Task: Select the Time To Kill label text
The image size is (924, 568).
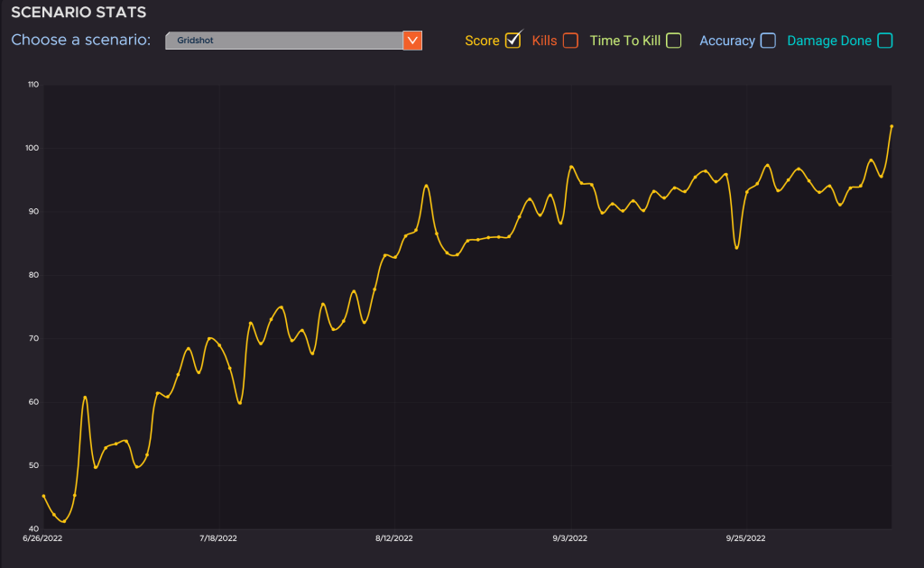Action: (x=625, y=41)
